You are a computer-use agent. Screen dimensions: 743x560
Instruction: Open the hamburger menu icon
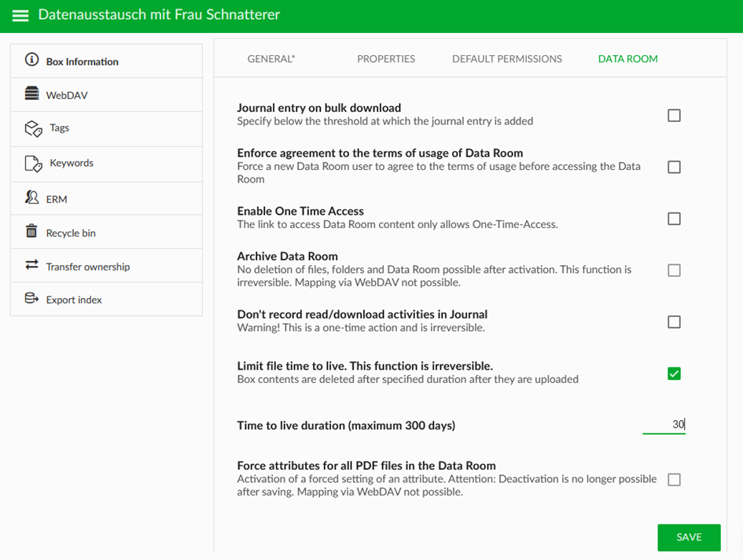point(20,15)
